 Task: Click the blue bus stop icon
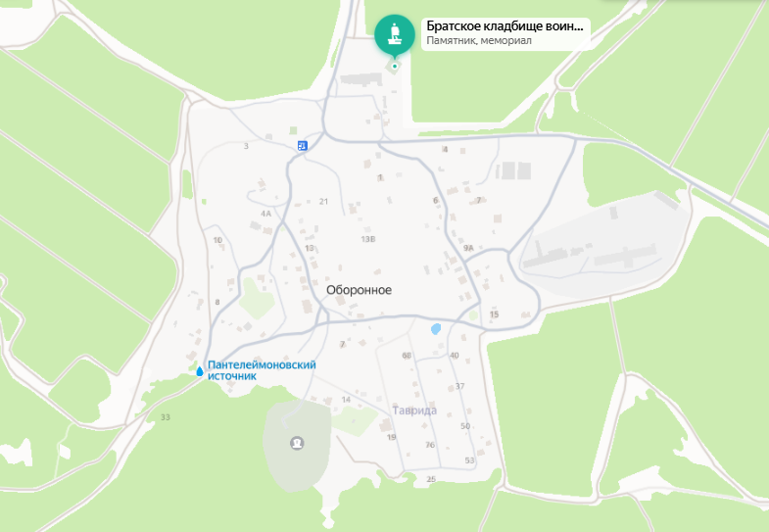point(303,146)
